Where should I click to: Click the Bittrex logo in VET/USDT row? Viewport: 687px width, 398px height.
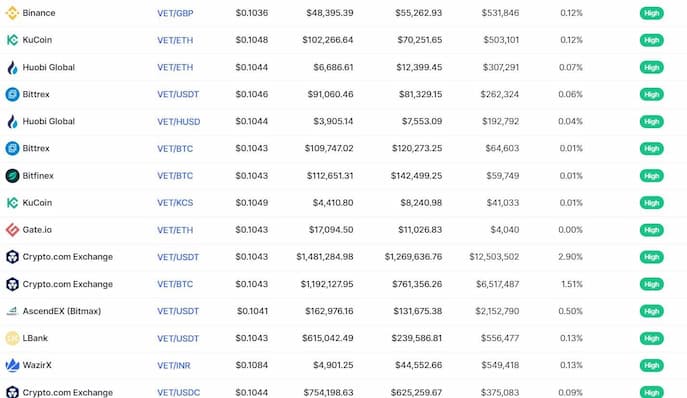12,94
